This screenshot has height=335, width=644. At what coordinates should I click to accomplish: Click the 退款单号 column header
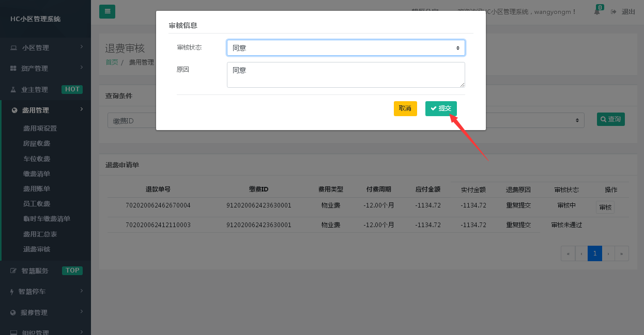(158, 189)
